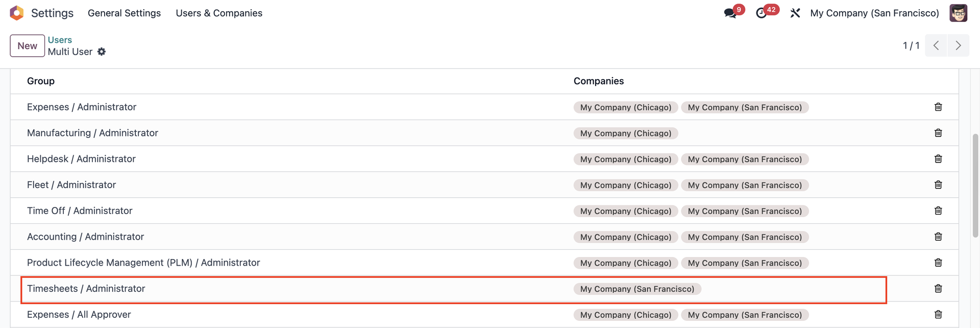Viewport: 980px width, 328px height.
Task: Remove the Accounting / Administrator row
Action: tap(938, 237)
